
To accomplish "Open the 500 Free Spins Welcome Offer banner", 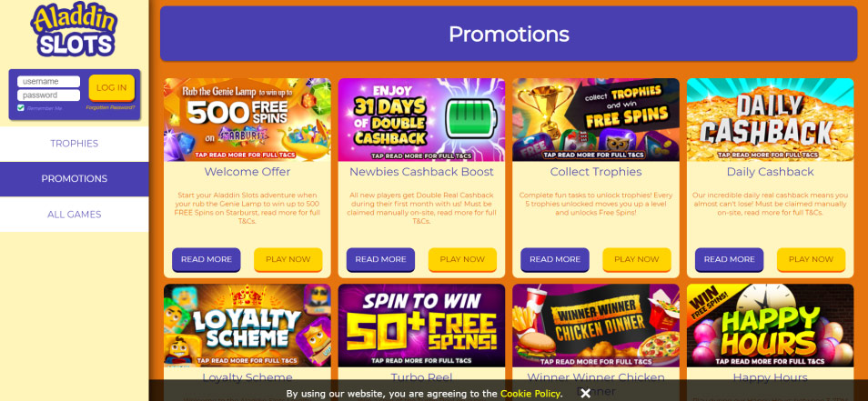I will 247,119.
